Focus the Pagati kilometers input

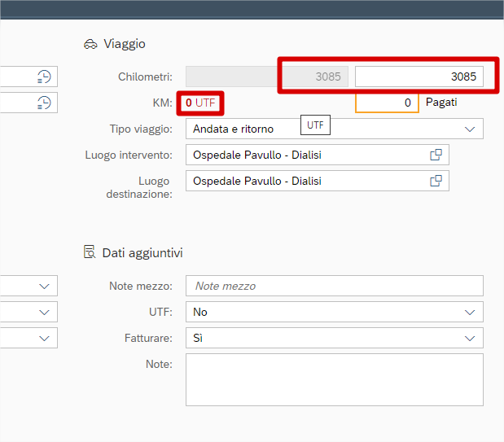click(387, 103)
